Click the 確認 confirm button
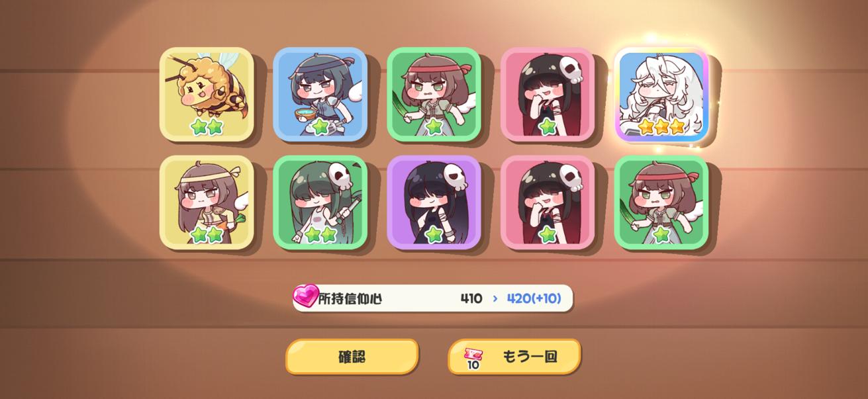 click(352, 357)
